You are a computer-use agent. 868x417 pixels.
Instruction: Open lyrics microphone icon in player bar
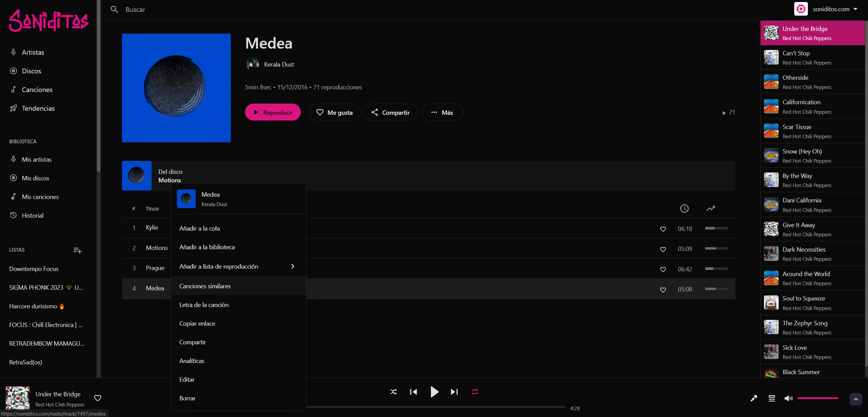click(x=754, y=398)
